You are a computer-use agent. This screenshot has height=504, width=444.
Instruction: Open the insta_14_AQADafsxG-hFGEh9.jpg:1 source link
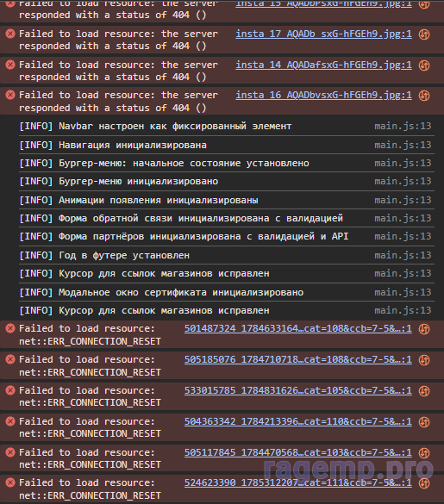coord(323,65)
